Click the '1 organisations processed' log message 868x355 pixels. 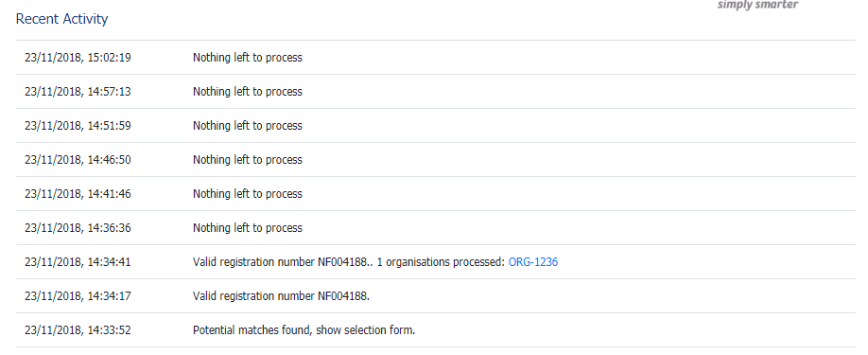[375, 262]
